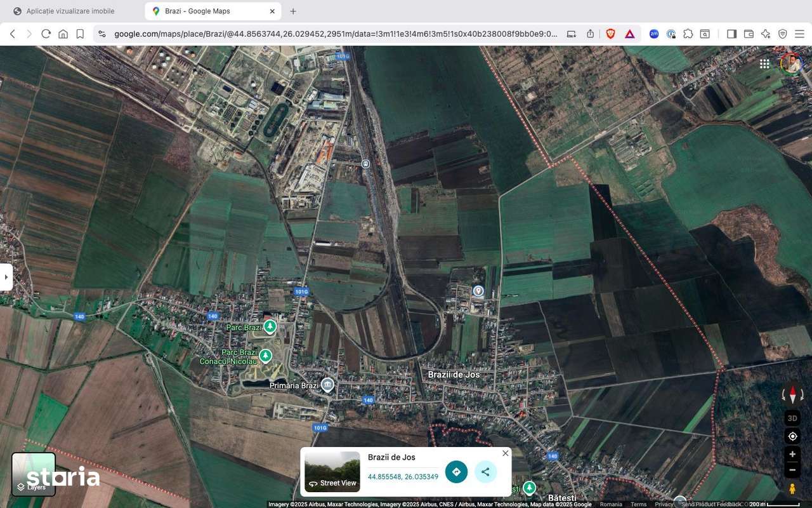812x508 pixels.
Task: Open the browser menu with three lines
Action: [x=800, y=34]
